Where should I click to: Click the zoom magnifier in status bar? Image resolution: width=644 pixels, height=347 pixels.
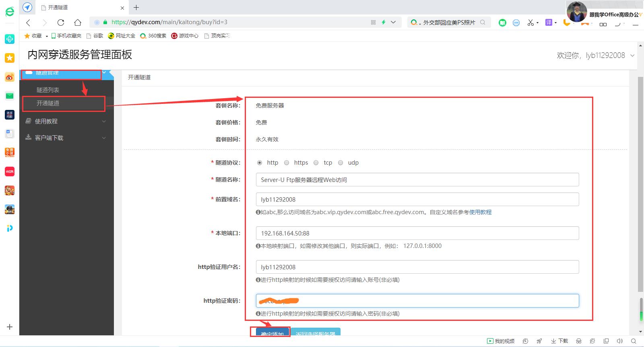[634, 341]
